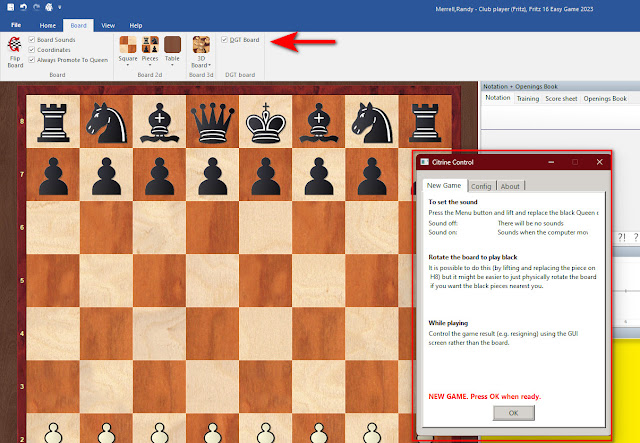Click the chess engine icon in title bar

[49, 7]
